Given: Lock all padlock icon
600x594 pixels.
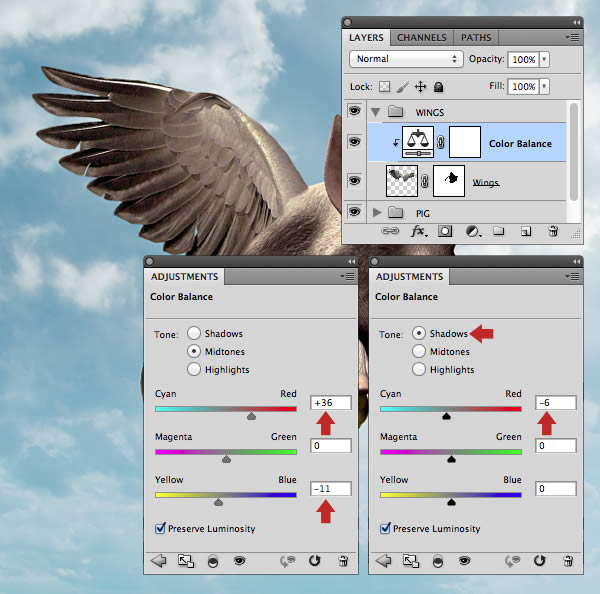Looking at the screenshot, I should click(439, 87).
